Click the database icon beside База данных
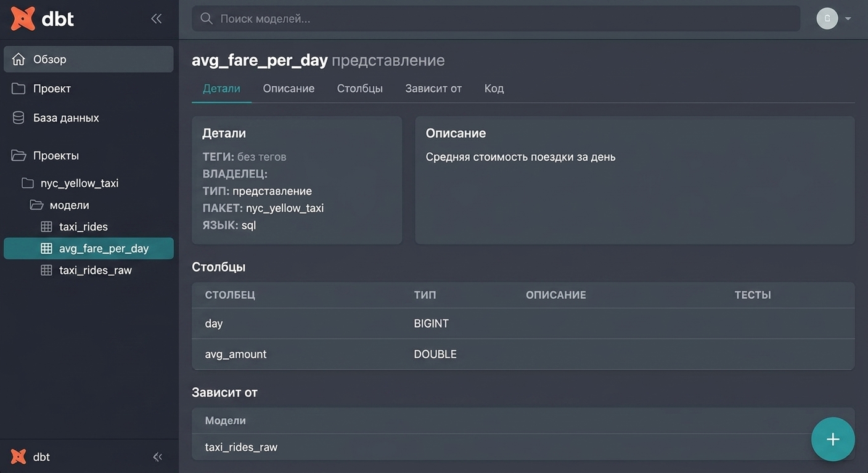The height and width of the screenshot is (473, 868). (18, 118)
